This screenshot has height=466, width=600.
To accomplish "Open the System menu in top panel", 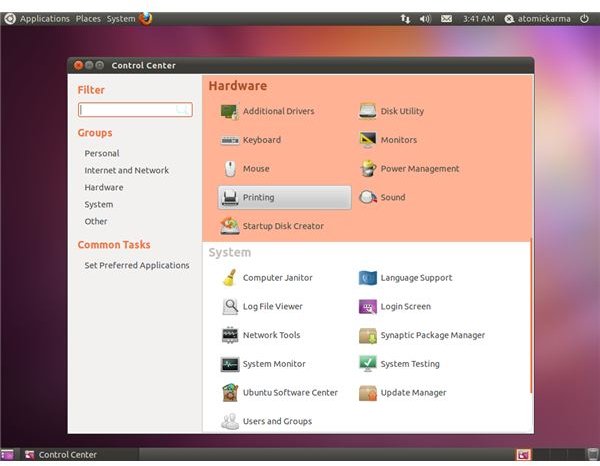I will (x=121, y=19).
